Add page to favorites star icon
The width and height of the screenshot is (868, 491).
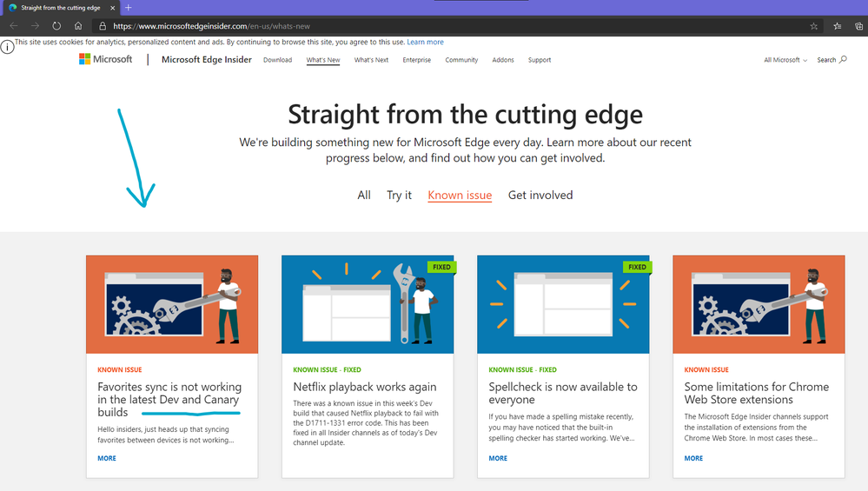point(814,26)
